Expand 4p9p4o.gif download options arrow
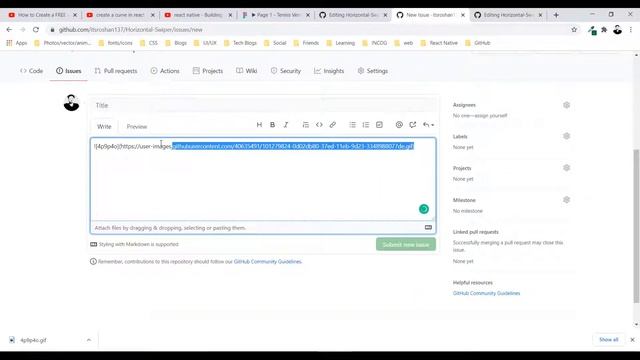This screenshot has width=640, height=360. click(89, 340)
